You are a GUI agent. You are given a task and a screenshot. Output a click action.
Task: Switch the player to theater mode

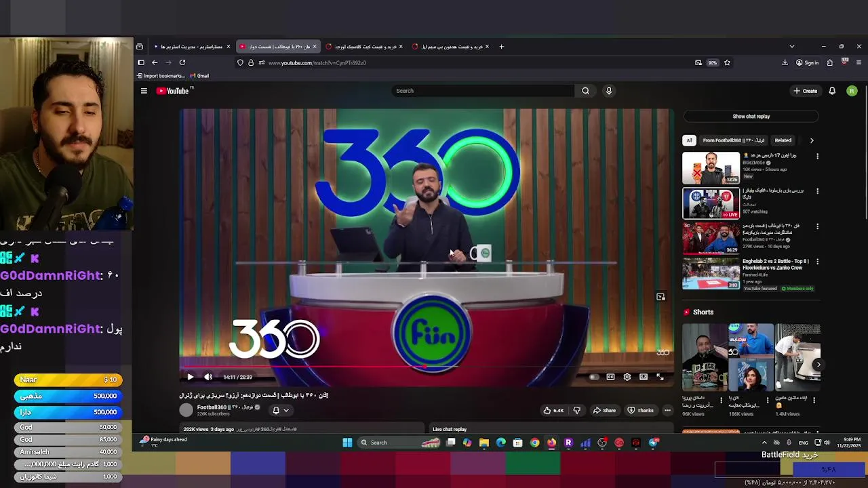coord(644,377)
